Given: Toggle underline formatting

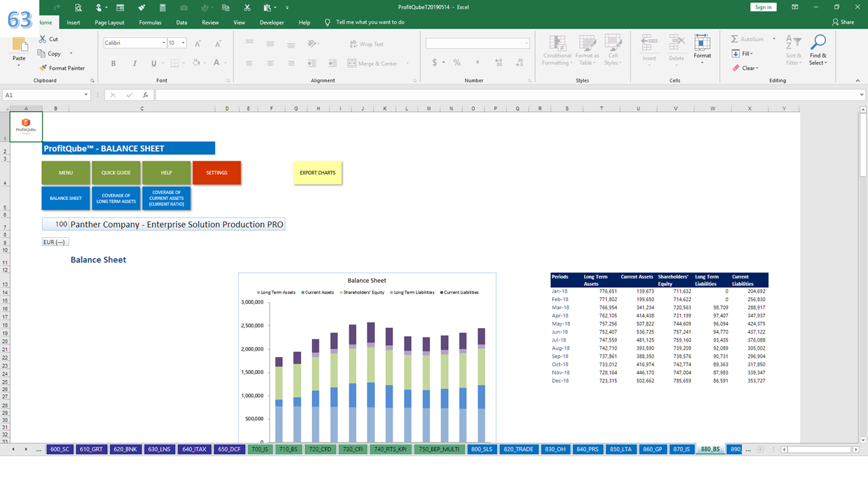Looking at the screenshot, I should (154, 63).
